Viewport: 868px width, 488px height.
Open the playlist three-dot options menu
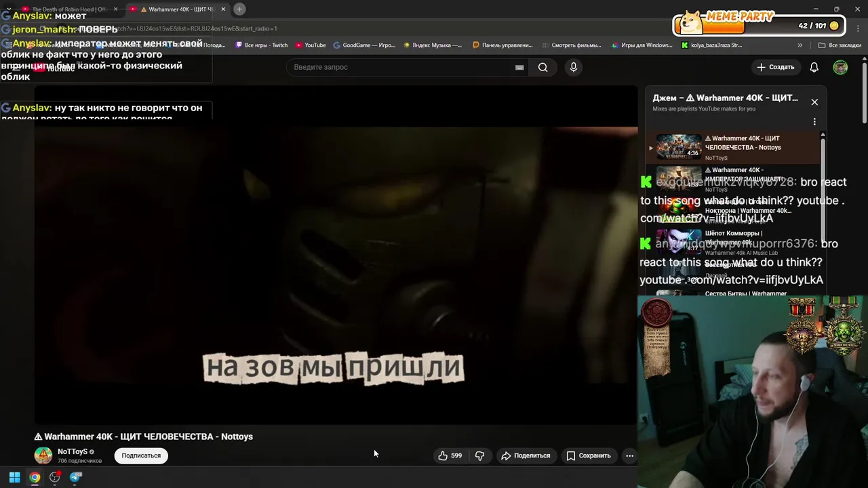click(x=814, y=122)
